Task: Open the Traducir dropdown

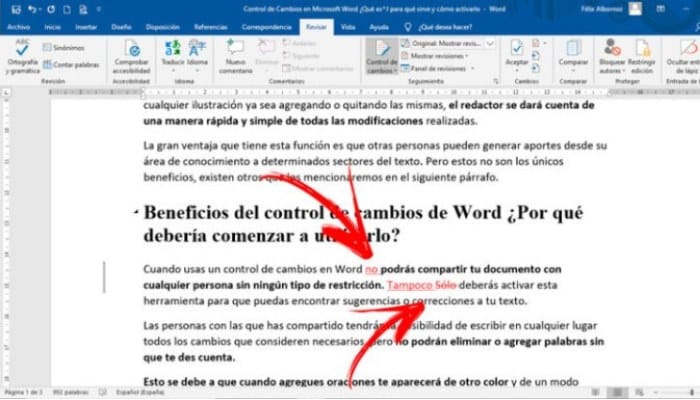Action: point(173,57)
